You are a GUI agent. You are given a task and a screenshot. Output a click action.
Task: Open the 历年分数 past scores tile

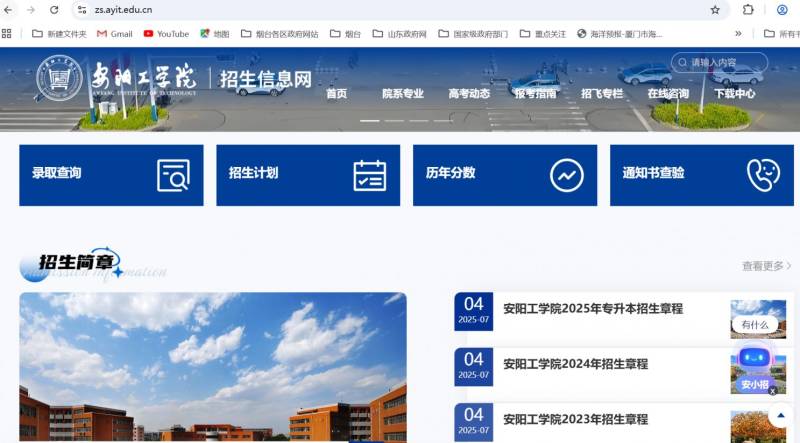pyautogui.click(x=505, y=175)
